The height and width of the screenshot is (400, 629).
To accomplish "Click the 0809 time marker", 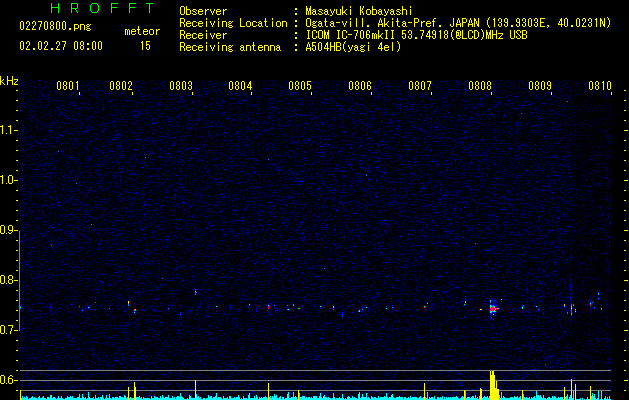I will tap(540, 86).
